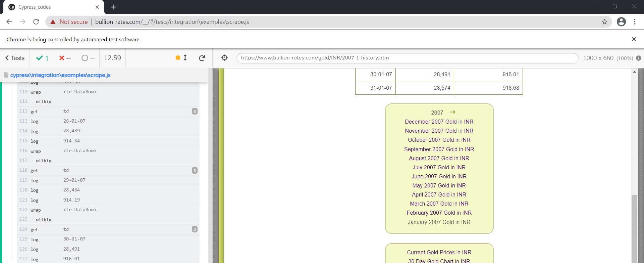Open the Chrome three-dot menu
The image size is (644, 263).
coord(635,22)
